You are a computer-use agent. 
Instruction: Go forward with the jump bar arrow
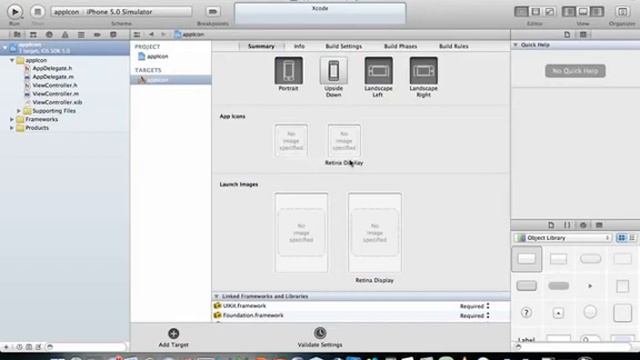pos(163,35)
